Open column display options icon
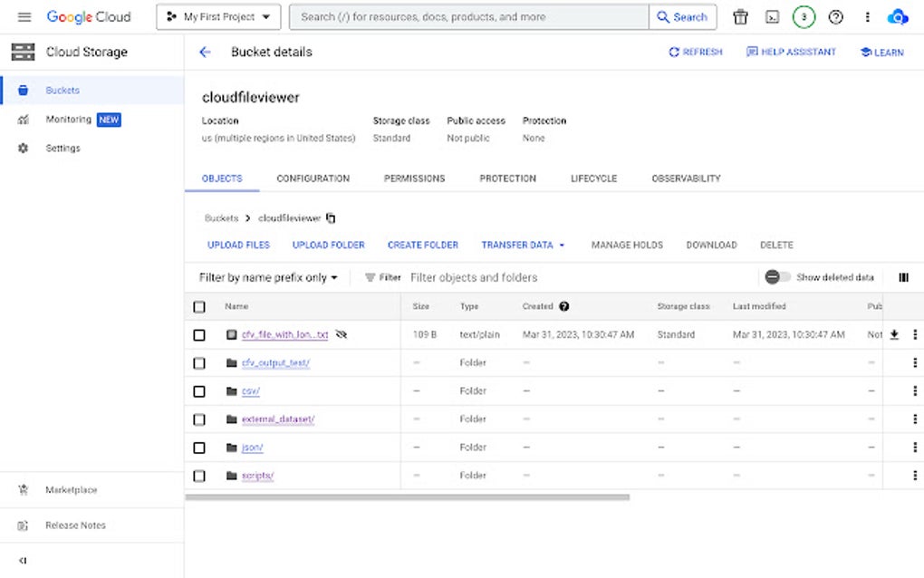 click(903, 277)
